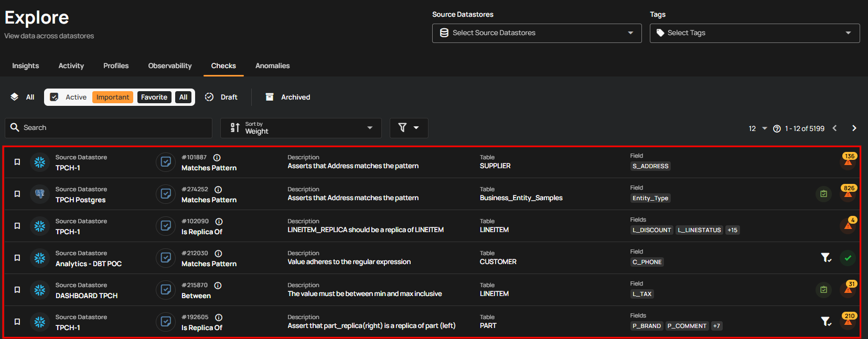Click the Search input field

point(109,128)
